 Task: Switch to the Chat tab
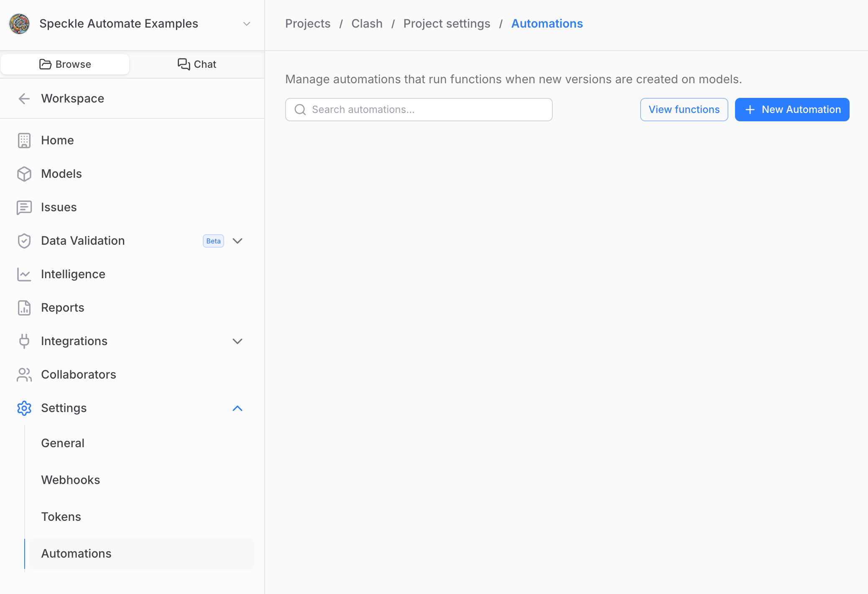click(197, 64)
